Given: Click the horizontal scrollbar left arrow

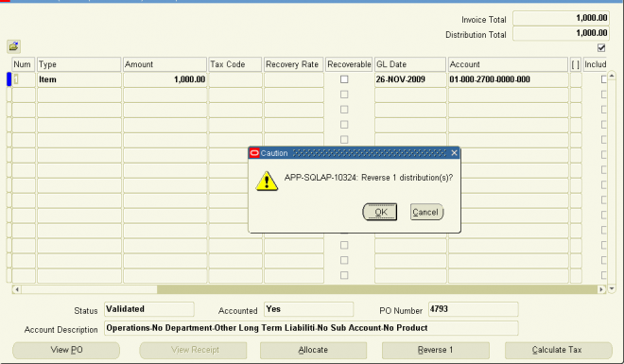Looking at the screenshot, I should (17, 289).
